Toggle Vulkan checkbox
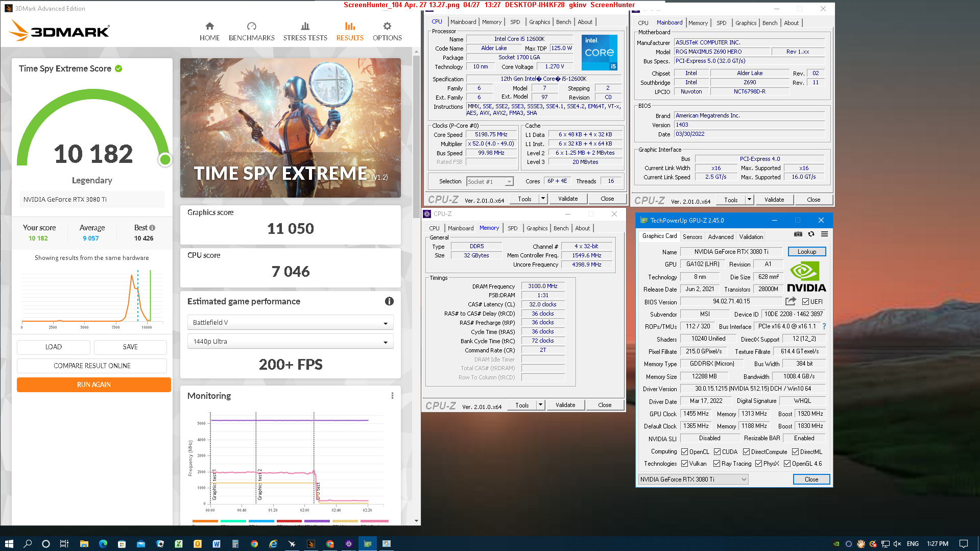The image size is (980, 551). pyautogui.click(x=685, y=464)
